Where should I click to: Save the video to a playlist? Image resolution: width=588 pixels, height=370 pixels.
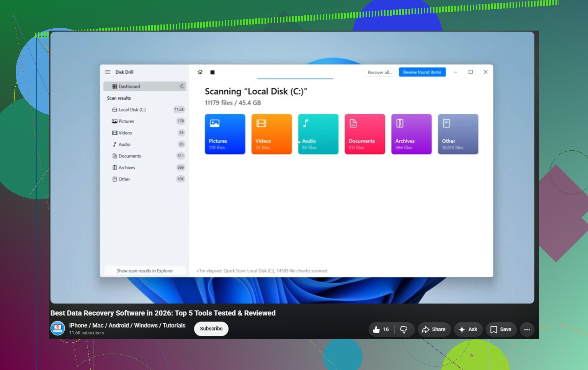click(501, 329)
